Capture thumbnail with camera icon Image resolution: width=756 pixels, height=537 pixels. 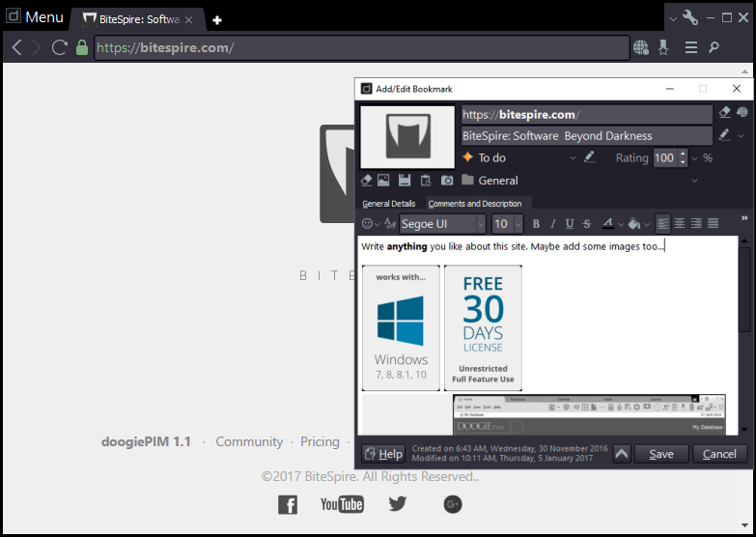point(447,181)
